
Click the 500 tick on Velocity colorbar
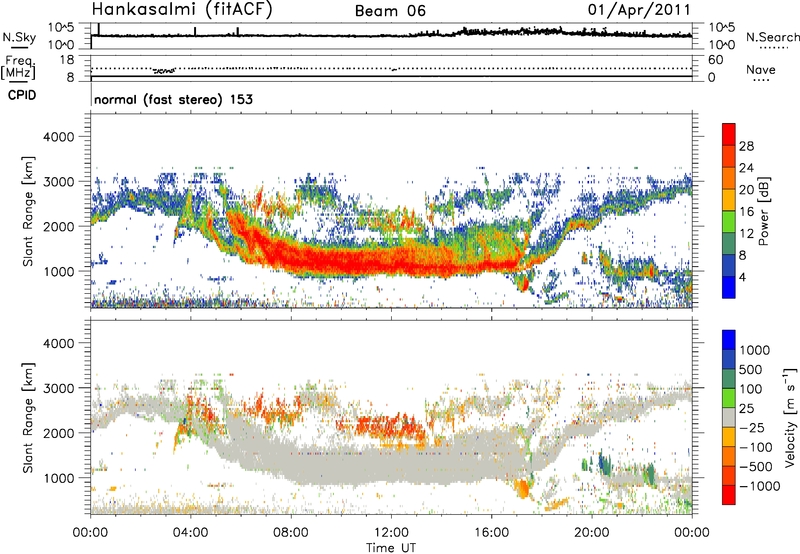tap(751, 369)
